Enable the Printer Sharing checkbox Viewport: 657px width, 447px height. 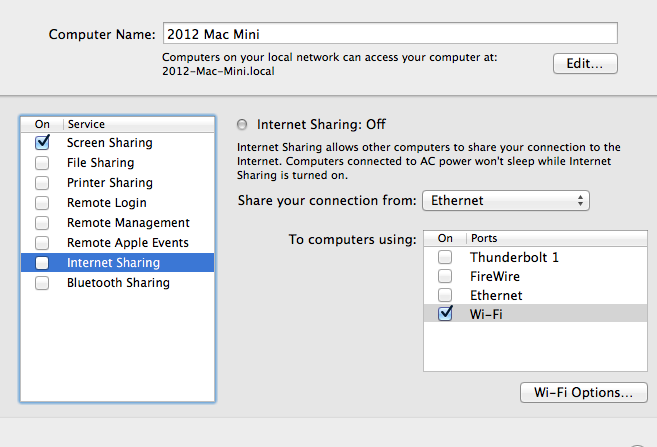(x=42, y=183)
